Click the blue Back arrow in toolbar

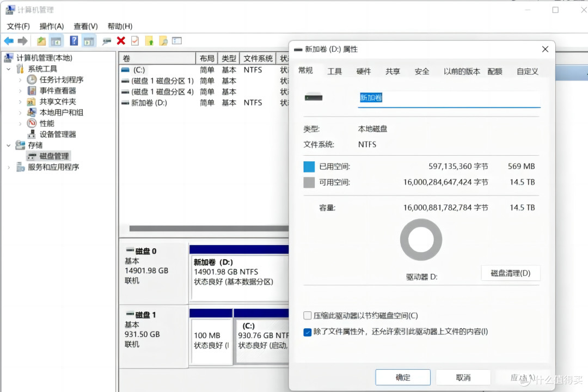tap(9, 41)
